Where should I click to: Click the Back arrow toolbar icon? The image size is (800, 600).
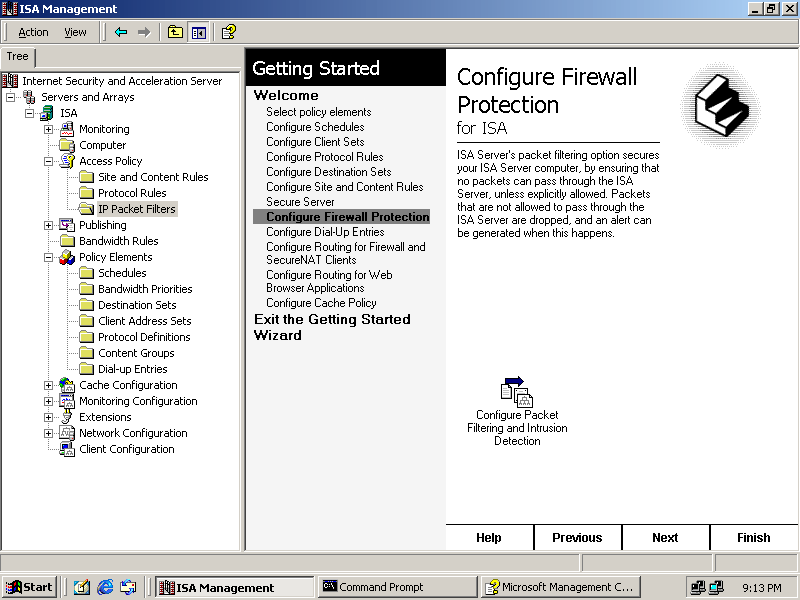[x=121, y=32]
